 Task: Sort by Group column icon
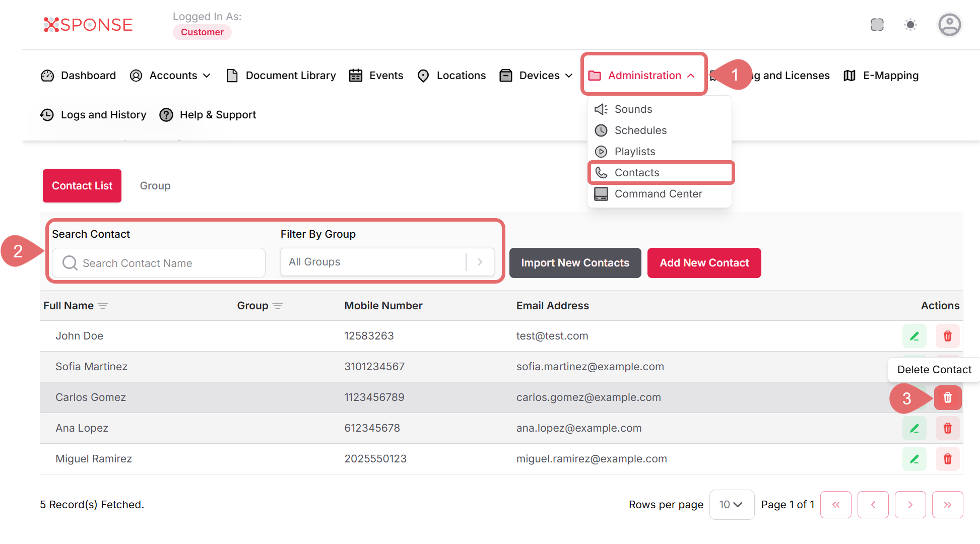[278, 306]
